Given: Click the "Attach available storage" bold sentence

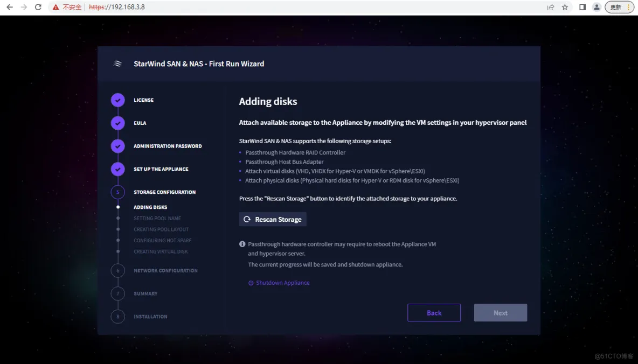Looking at the screenshot, I should click(x=383, y=122).
